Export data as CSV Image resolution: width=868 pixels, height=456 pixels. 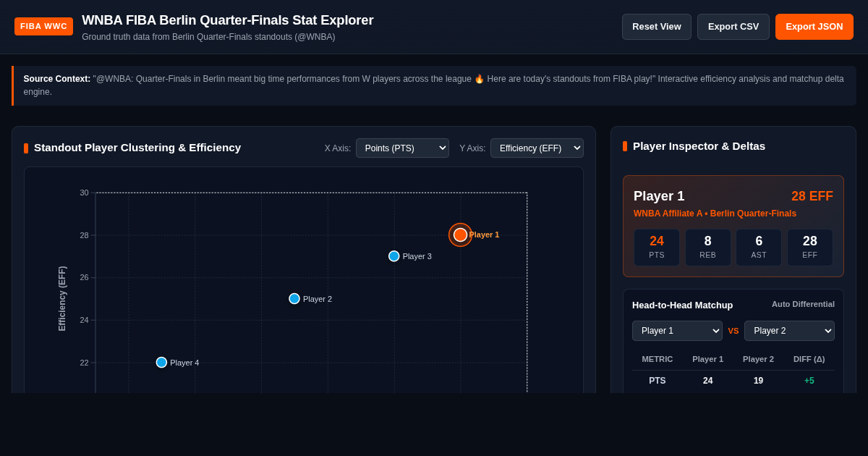(733, 27)
